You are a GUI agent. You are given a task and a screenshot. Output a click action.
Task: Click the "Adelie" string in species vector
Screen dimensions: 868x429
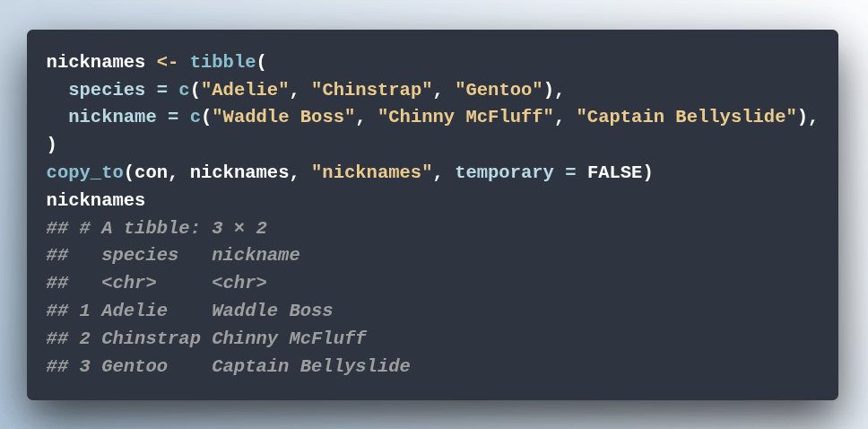(245, 89)
